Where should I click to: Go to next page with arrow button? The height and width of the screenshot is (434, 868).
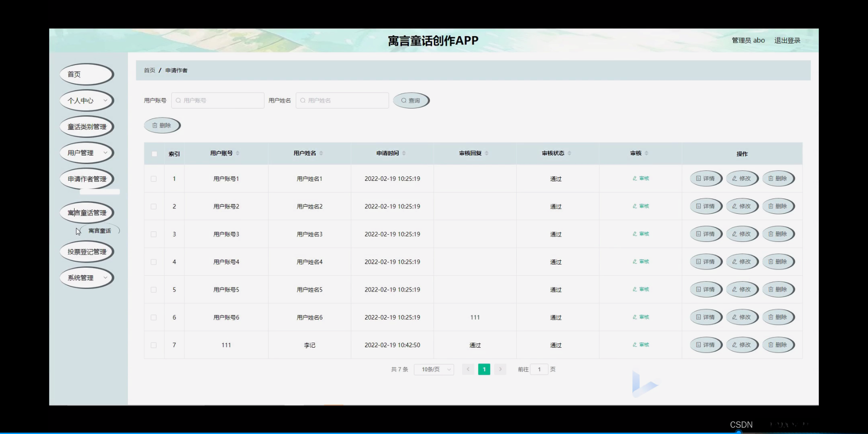coord(500,369)
